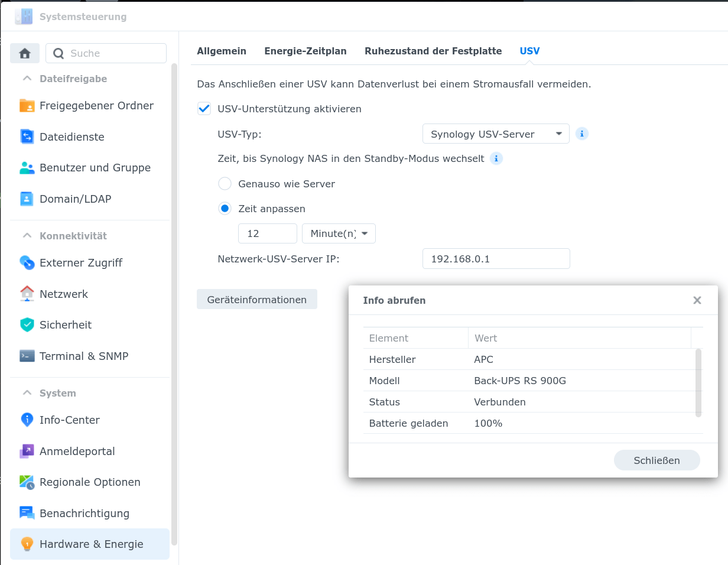Click the Domain/LDAP icon
This screenshot has width=728, height=565.
(27, 199)
